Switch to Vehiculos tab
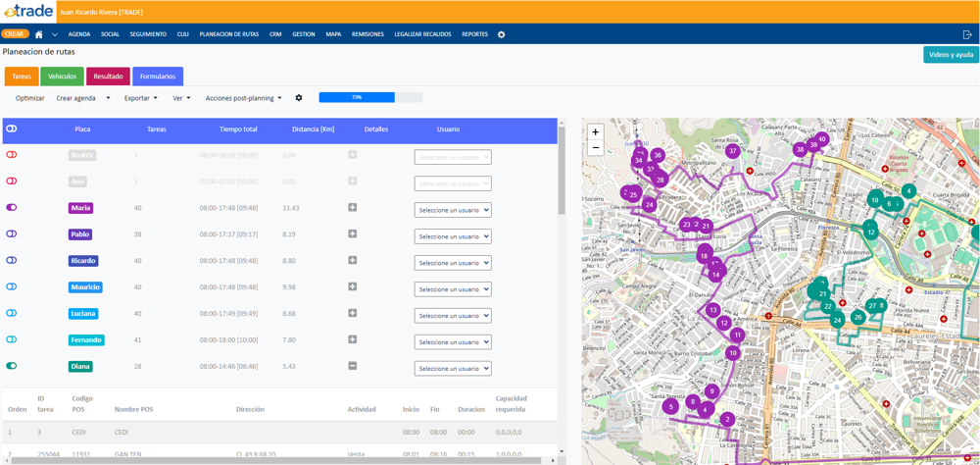Image resolution: width=980 pixels, height=465 pixels. (x=63, y=77)
